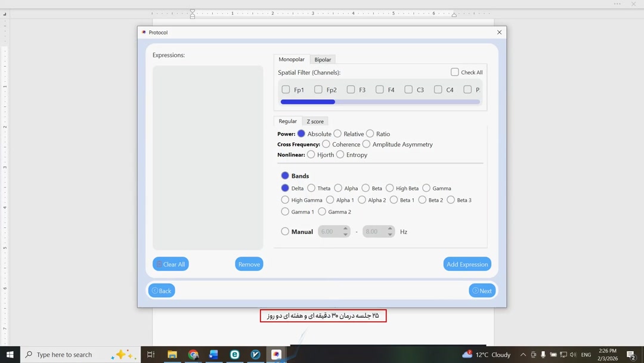Click the volume icon in system tray
The height and width of the screenshot is (363, 644).
pos(574,355)
